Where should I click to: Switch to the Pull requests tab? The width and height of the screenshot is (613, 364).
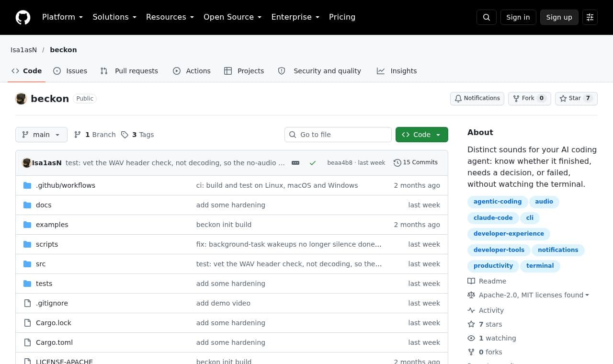pos(129,71)
